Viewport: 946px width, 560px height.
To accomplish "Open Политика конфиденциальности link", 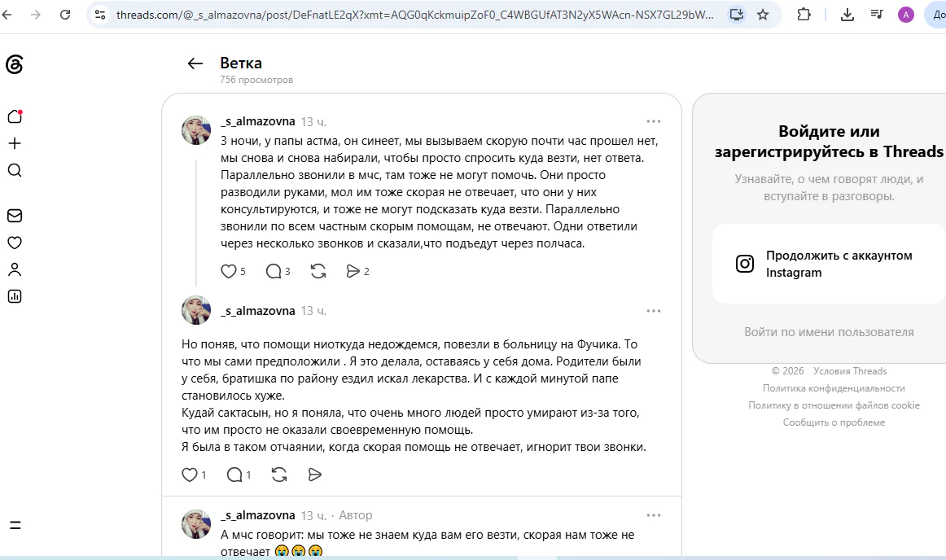I will (834, 388).
